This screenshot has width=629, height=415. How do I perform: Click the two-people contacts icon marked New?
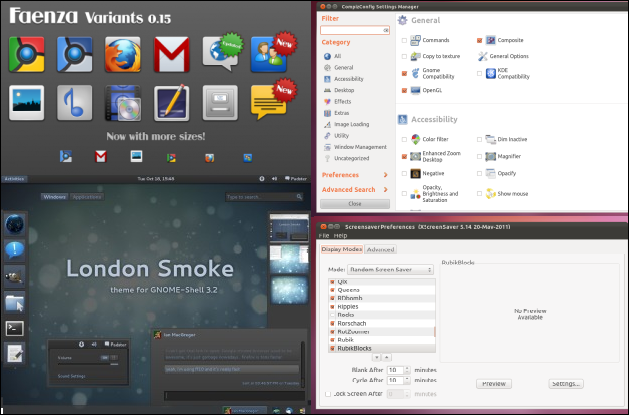point(272,53)
